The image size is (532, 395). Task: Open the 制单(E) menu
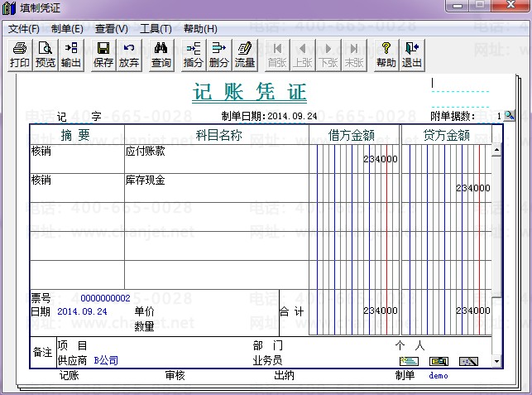tap(67, 29)
